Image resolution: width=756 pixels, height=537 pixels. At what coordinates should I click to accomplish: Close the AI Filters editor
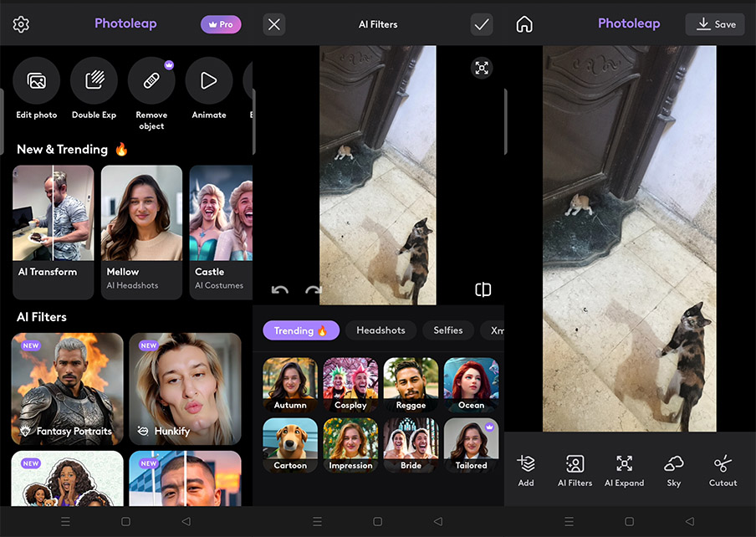point(274,24)
